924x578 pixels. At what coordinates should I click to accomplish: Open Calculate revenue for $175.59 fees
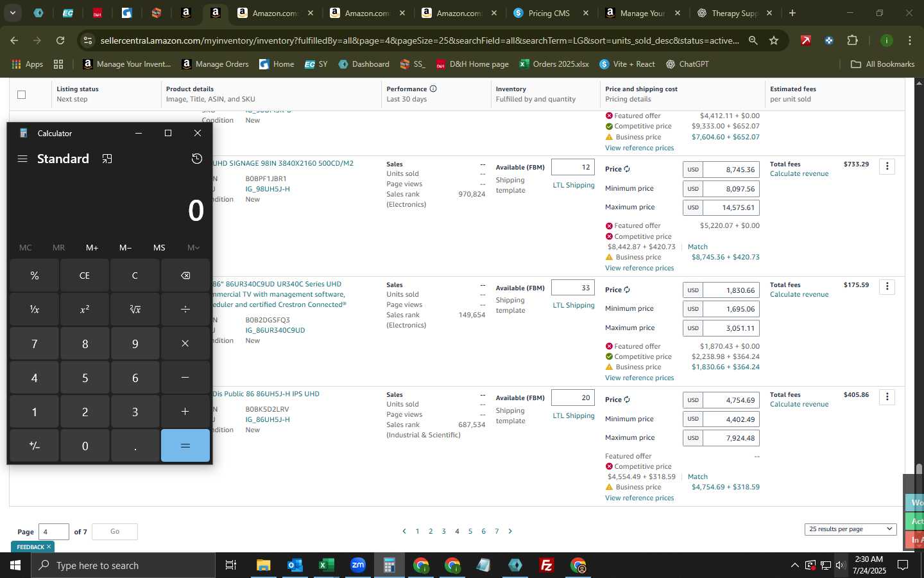(799, 294)
